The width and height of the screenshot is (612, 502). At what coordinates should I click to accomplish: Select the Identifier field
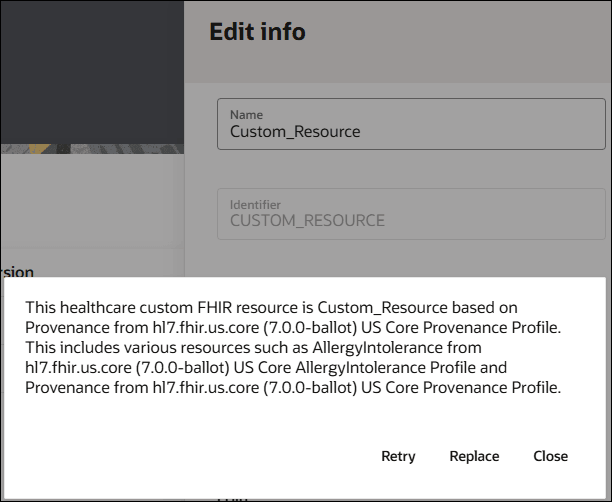411,213
